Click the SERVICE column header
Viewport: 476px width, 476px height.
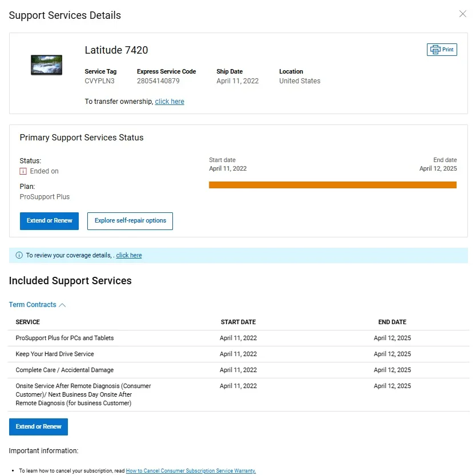(x=28, y=322)
